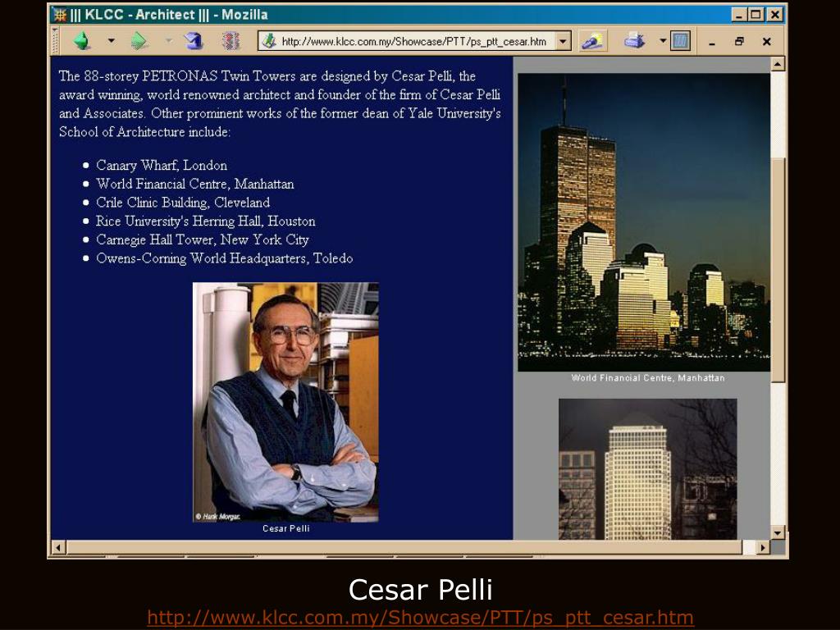
Task: Expand the URL bar history dropdown
Action: 563,41
